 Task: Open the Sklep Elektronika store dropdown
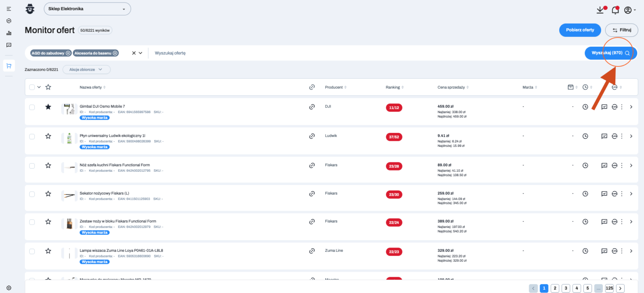[87, 9]
